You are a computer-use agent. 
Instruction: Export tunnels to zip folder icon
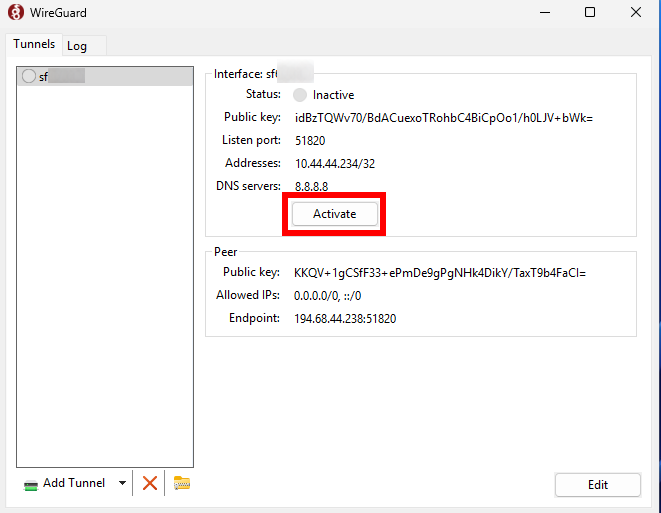click(x=182, y=483)
